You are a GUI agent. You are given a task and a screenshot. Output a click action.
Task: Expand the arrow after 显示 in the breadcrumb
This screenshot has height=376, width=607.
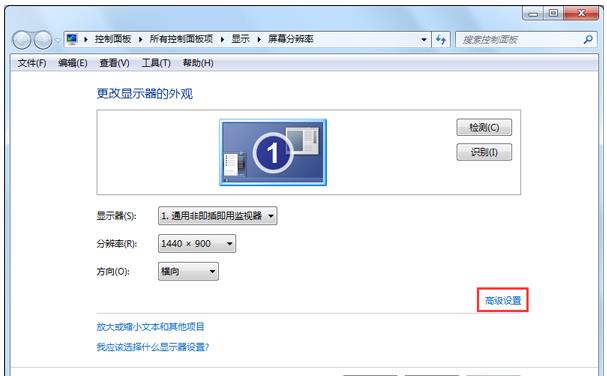click(259, 39)
